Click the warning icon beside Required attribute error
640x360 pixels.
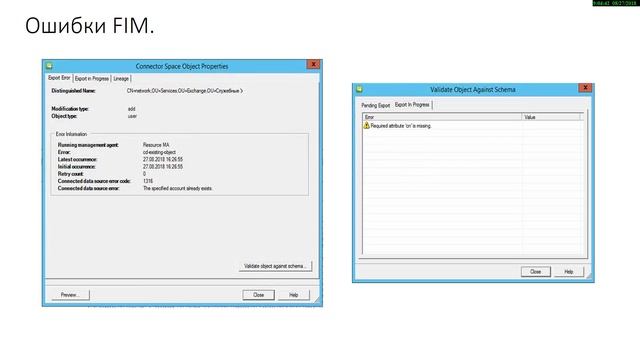(x=366, y=126)
